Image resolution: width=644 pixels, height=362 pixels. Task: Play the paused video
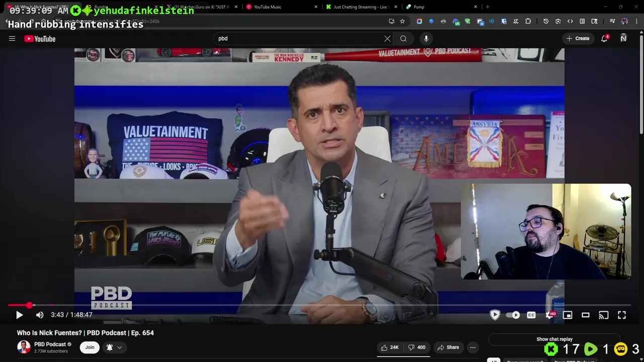19,315
